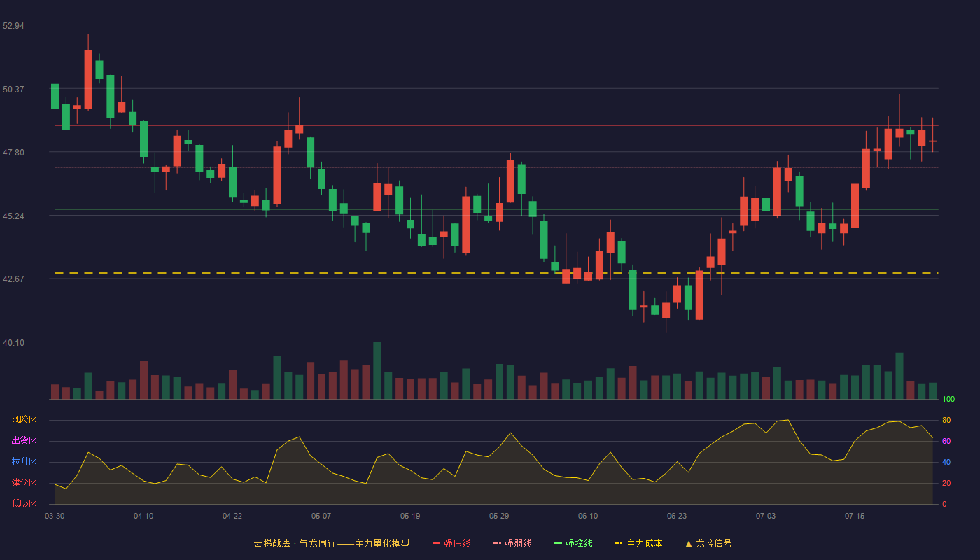Click the 07-03 date label
This screenshot has height=560, width=980.
pyautogui.click(x=766, y=516)
